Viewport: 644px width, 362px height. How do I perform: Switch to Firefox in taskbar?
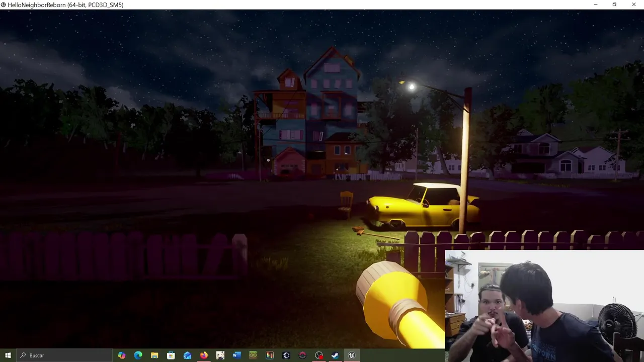[x=204, y=355]
